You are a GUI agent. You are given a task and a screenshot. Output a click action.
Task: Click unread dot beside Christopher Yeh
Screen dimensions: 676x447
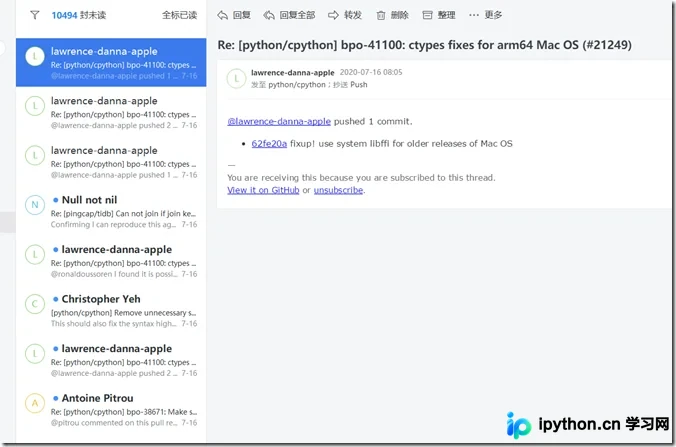[56, 299]
